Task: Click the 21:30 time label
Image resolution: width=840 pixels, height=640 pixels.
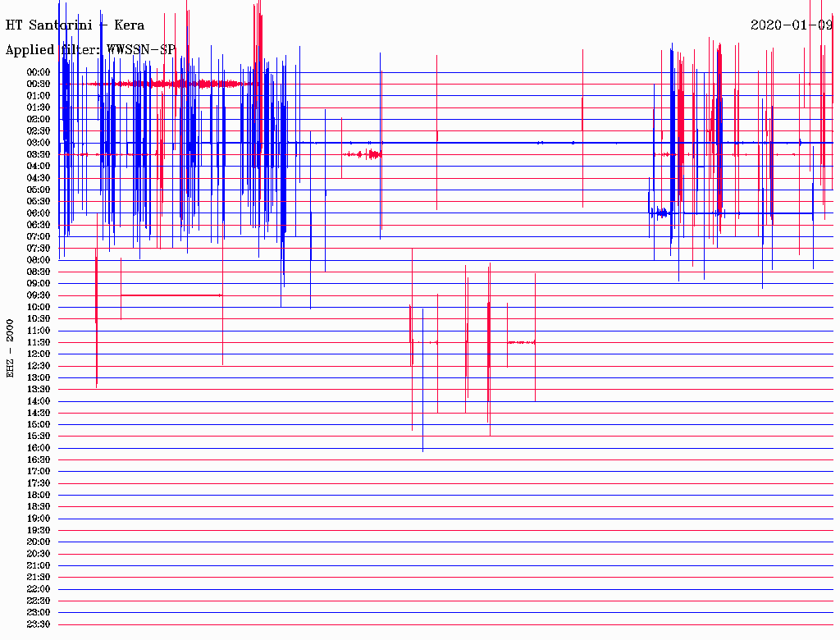Action: (39, 578)
